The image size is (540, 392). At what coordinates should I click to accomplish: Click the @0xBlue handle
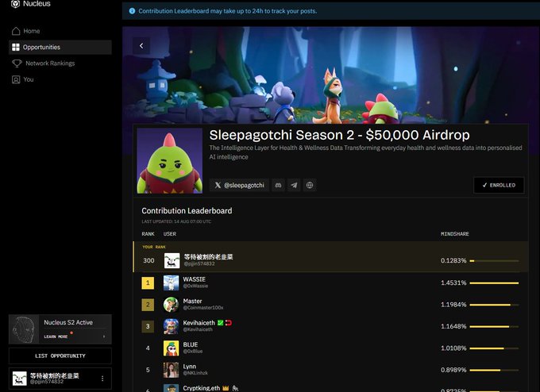pyautogui.click(x=193, y=352)
